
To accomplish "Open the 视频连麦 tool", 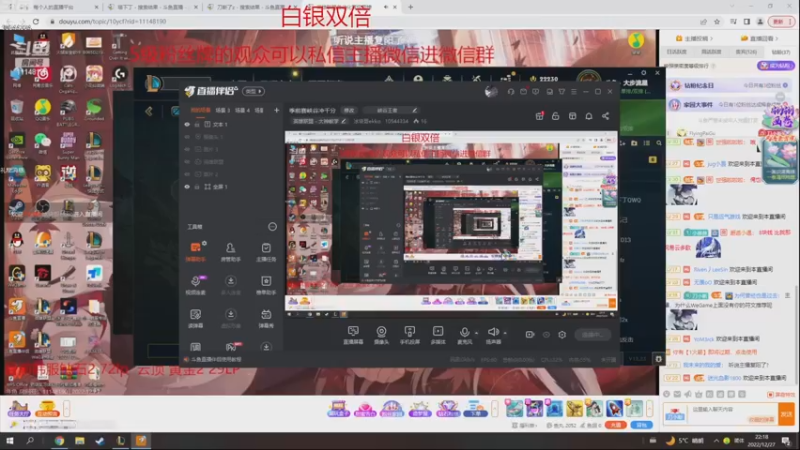I will (195, 285).
